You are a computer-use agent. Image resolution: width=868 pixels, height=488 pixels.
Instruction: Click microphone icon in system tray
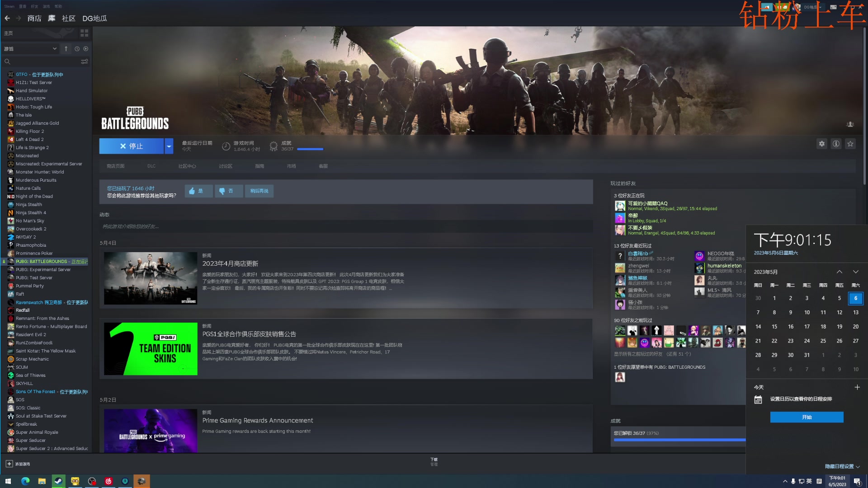(x=793, y=481)
